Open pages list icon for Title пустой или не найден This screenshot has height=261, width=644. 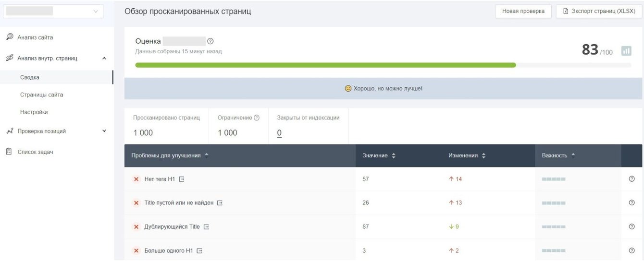click(x=220, y=203)
